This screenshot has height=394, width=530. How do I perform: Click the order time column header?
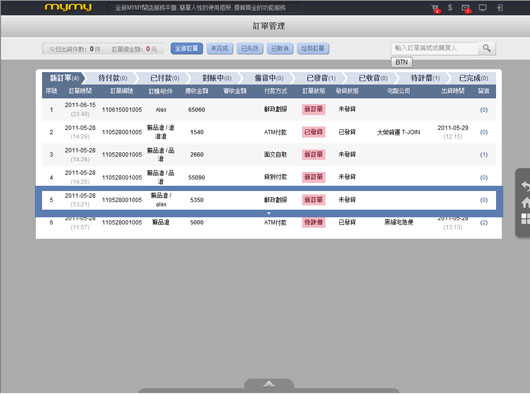80,91
